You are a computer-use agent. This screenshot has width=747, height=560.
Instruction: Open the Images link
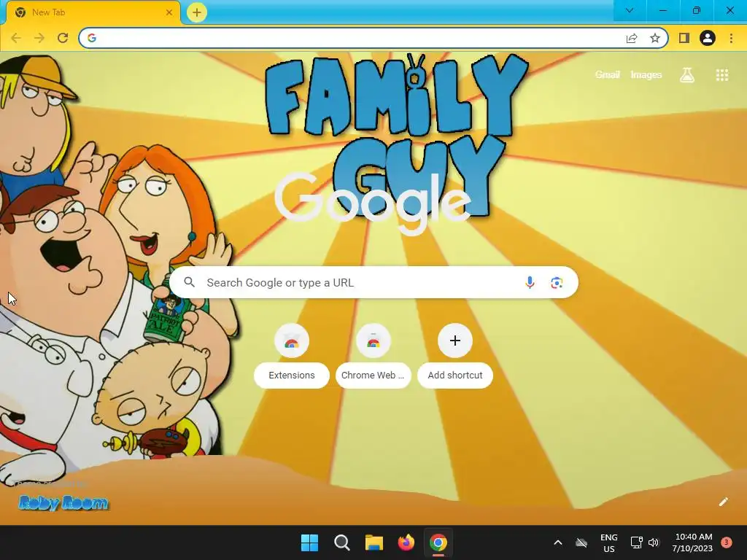[x=646, y=74]
